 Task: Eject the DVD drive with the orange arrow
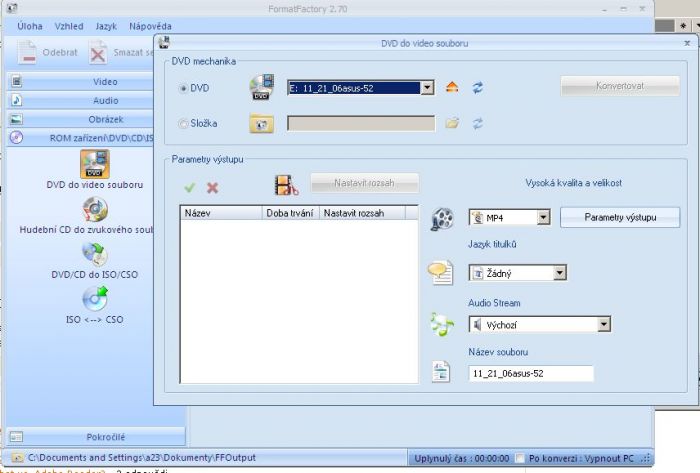(452, 87)
